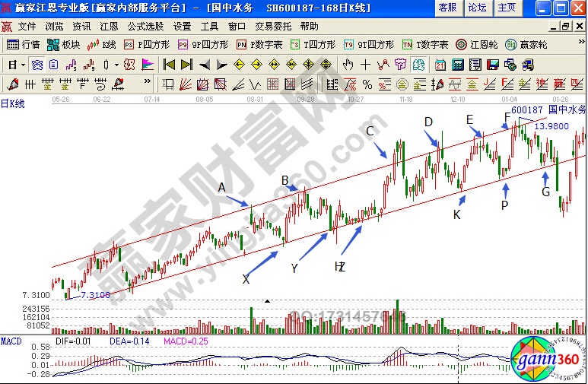Image resolution: width=588 pixels, height=384 pixels.
Task: Click the save floppy disk icon
Action: pyautogui.click(x=492, y=65)
